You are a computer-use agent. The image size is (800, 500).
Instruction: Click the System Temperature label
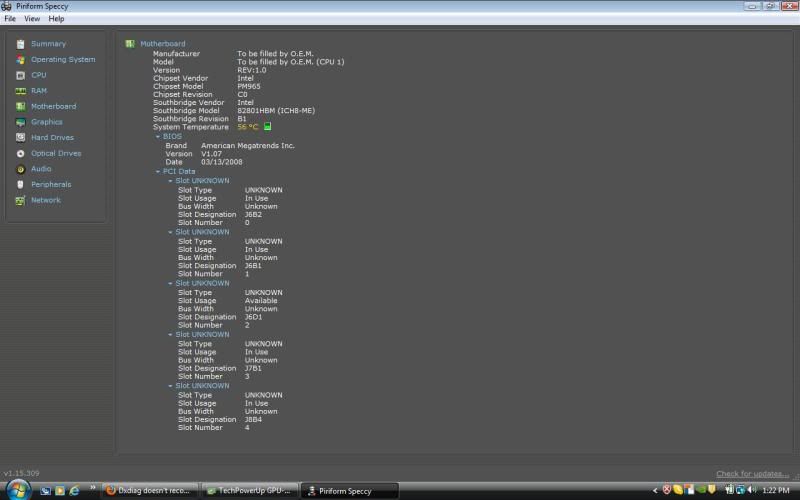pos(191,127)
